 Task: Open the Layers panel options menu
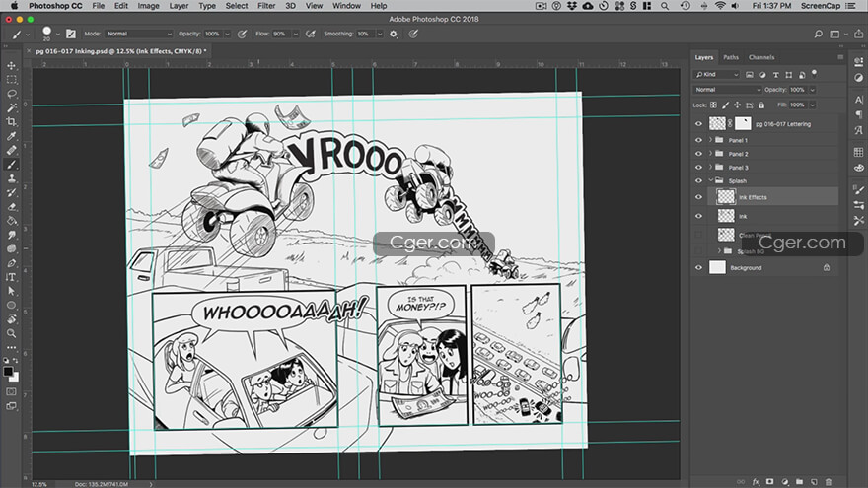click(x=840, y=57)
